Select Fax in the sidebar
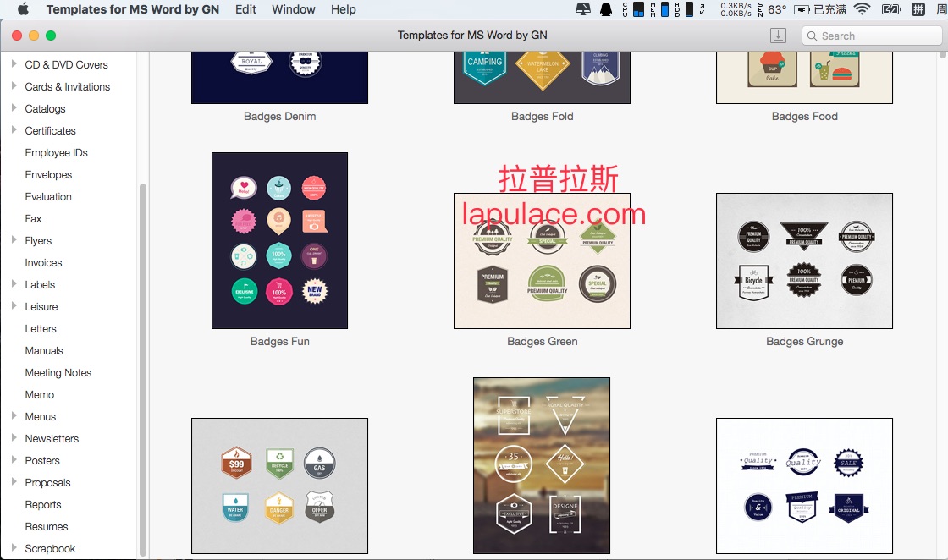The image size is (948, 560). (x=33, y=219)
